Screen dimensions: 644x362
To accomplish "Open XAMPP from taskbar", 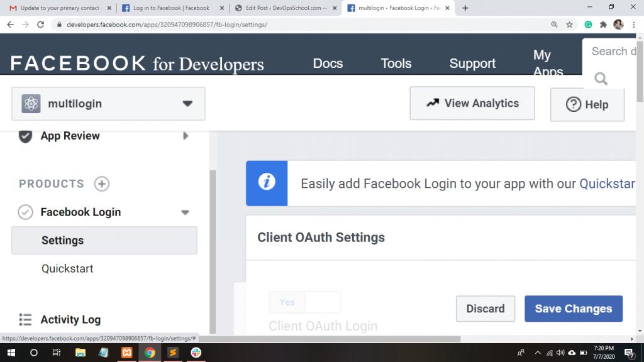I will 126,353.
